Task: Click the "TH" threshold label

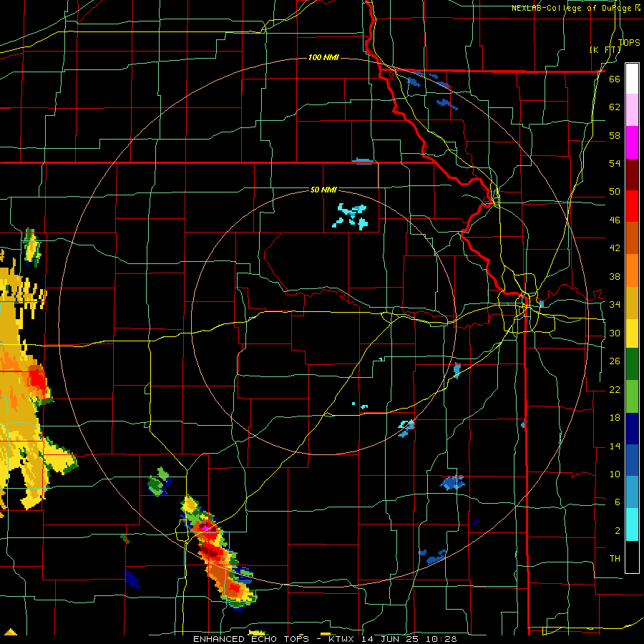Action: tap(615, 558)
